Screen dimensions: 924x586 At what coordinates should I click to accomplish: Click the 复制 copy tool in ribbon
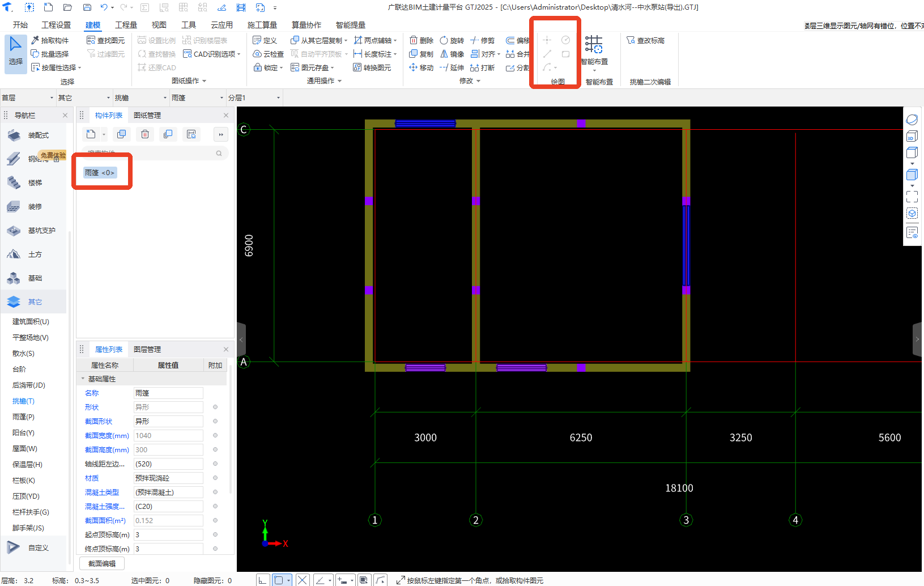[421, 54]
